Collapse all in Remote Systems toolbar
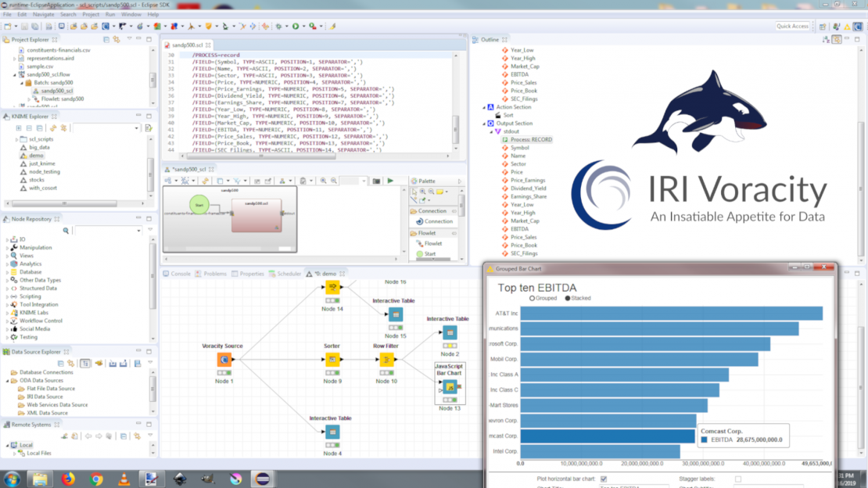 coord(124,436)
